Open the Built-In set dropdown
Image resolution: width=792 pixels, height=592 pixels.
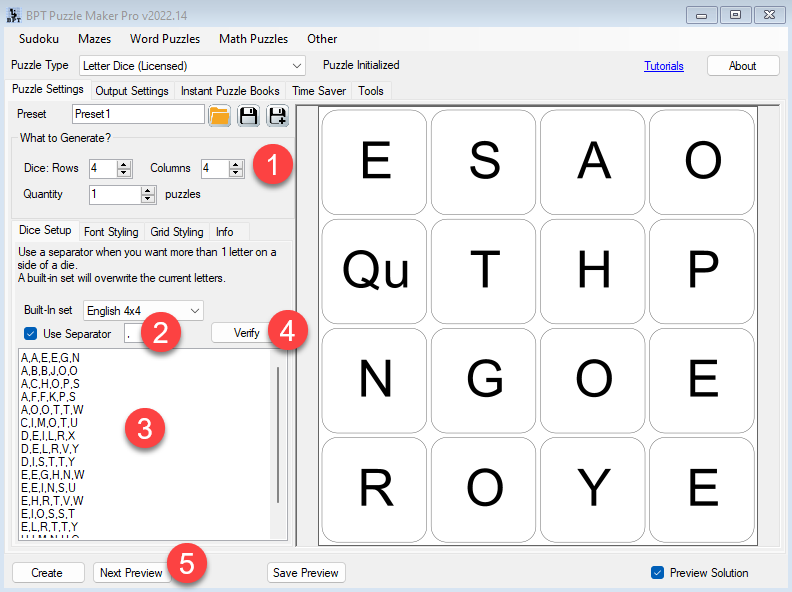point(194,311)
